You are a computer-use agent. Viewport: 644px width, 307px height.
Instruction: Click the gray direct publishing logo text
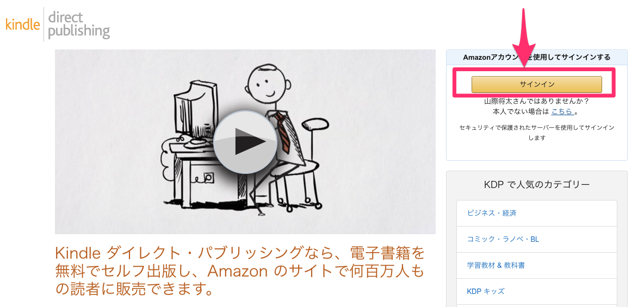(x=79, y=24)
